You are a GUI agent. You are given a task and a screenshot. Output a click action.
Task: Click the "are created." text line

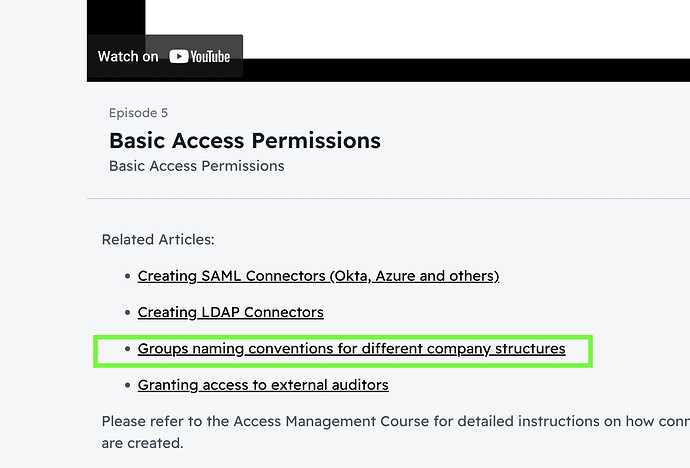click(x=142, y=443)
